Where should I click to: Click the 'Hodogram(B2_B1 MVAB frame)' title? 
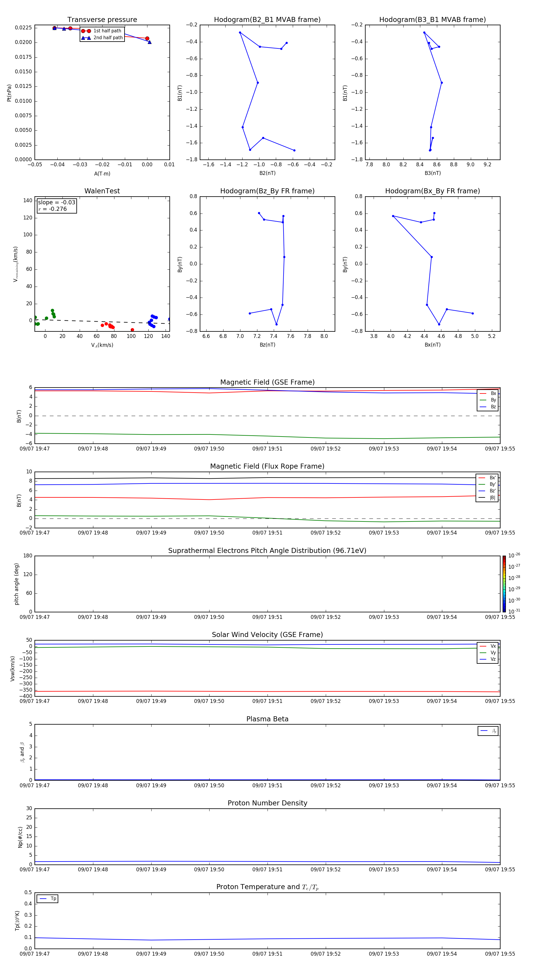(x=267, y=20)
